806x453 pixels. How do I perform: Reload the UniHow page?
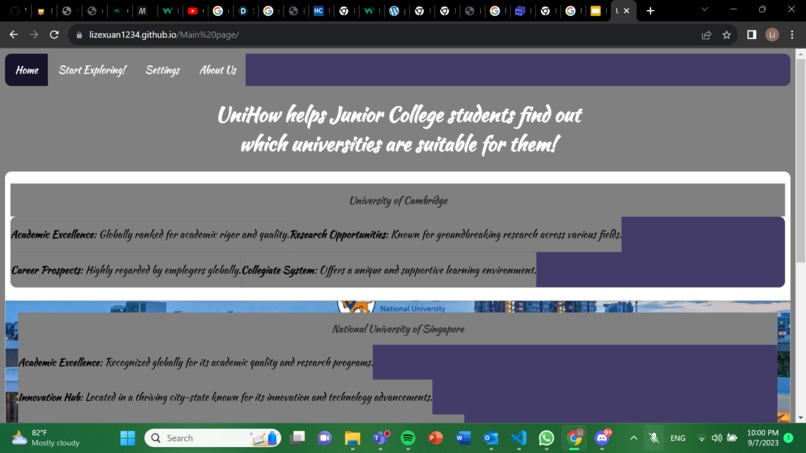point(54,34)
